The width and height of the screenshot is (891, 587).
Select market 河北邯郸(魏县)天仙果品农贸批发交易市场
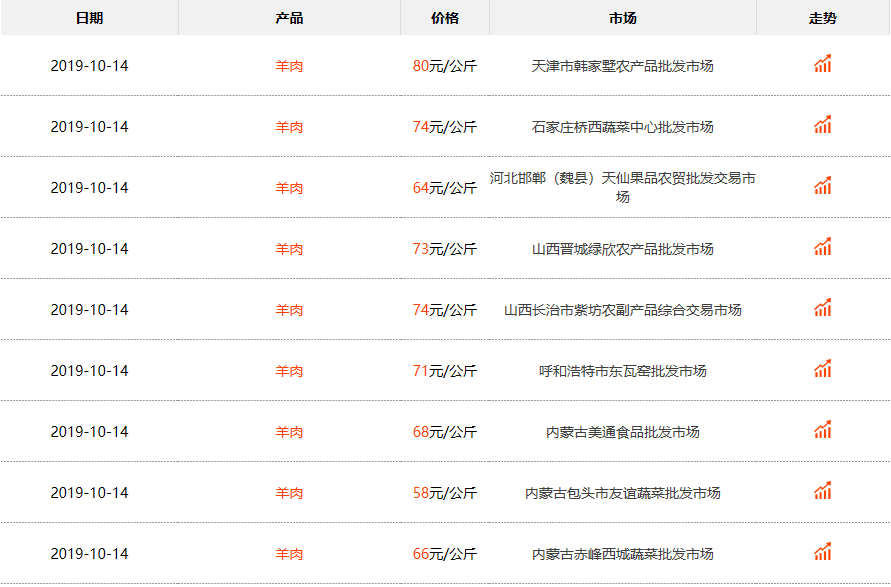[x=623, y=188]
